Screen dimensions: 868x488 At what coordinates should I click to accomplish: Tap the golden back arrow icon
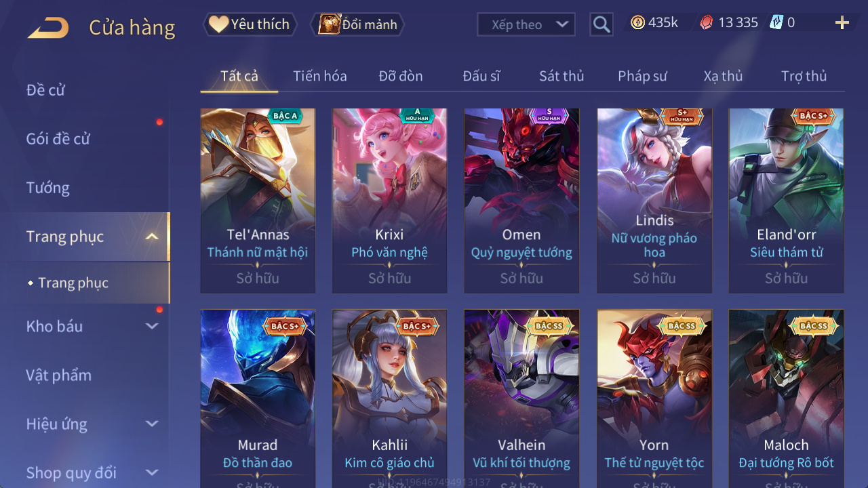[x=48, y=28]
